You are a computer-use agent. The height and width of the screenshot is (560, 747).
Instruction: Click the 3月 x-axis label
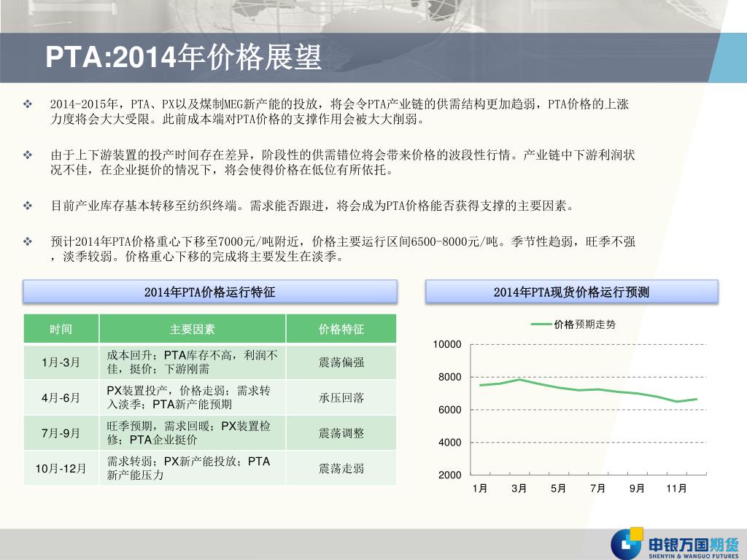519,489
